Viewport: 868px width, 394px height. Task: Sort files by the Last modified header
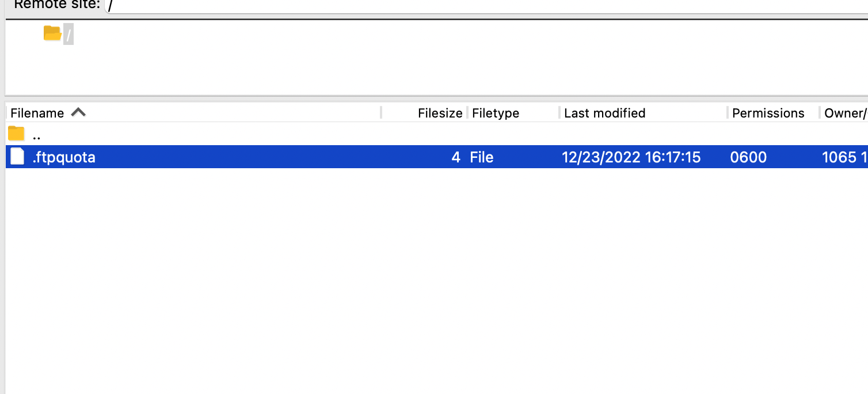[604, 113]
